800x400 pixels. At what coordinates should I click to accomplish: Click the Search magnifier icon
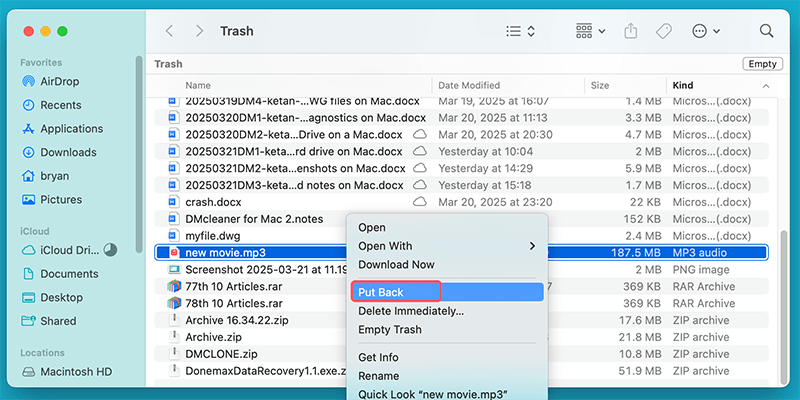(766, 31)
